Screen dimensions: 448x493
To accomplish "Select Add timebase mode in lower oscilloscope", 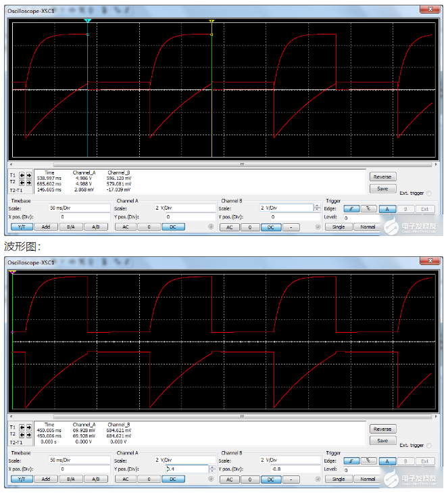I will pyautogui.click(x=46, y=479).
